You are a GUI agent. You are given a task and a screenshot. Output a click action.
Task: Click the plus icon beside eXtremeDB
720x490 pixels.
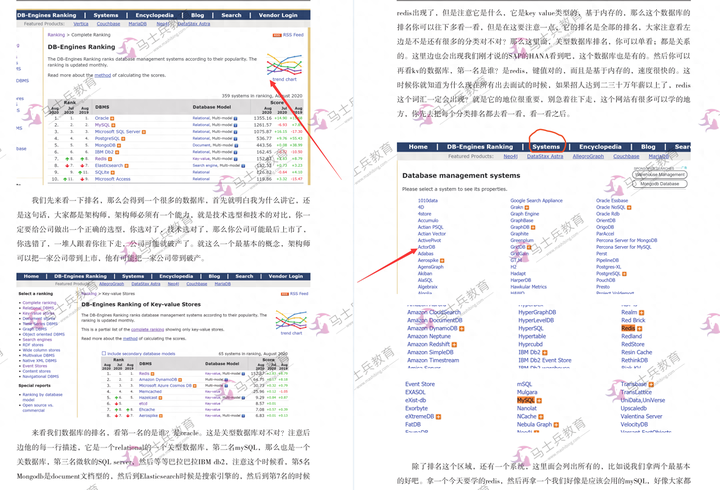[x=439, y=417]
